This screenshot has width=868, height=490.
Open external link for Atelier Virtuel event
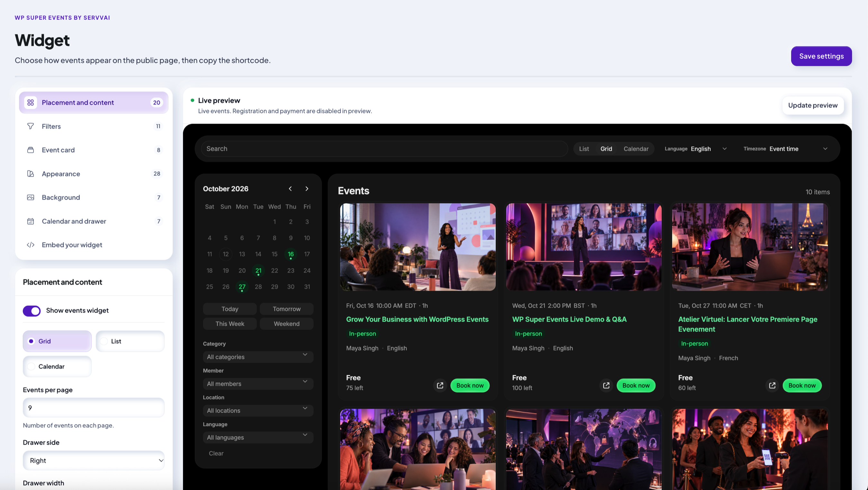pos(772,385)
